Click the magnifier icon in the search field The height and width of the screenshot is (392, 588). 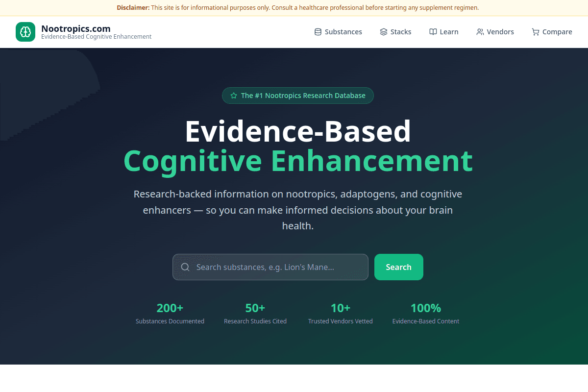(185, 267)
